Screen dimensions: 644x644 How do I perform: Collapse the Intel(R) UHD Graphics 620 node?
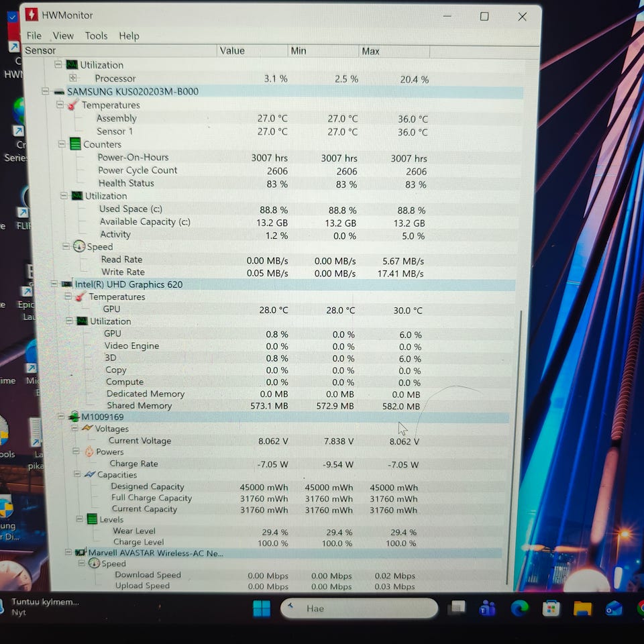point(54,284)
